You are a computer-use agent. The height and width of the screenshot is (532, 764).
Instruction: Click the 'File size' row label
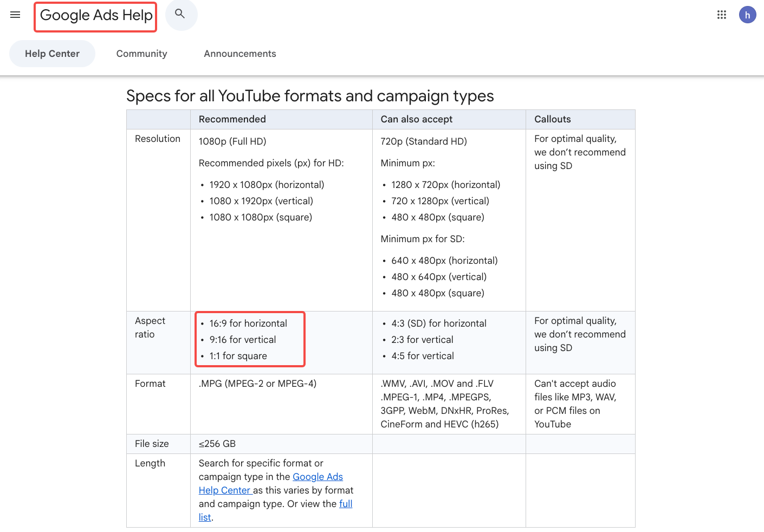152,444
